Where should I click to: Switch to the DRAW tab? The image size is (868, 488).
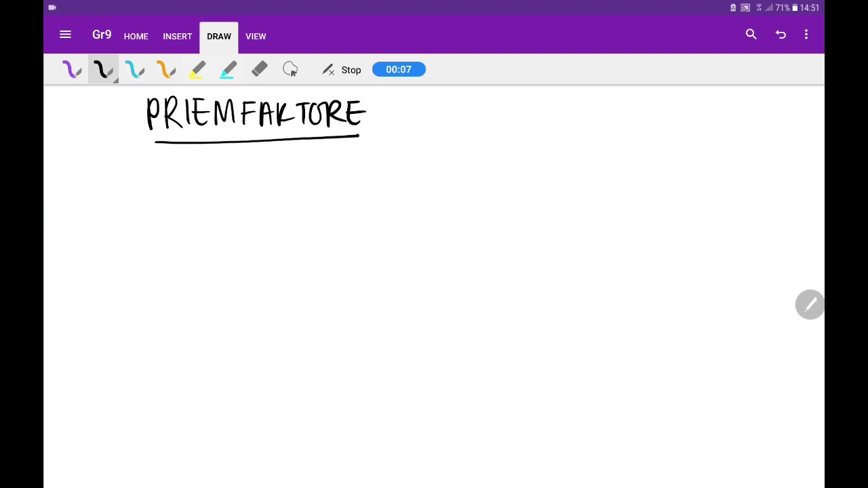(219, 37)
